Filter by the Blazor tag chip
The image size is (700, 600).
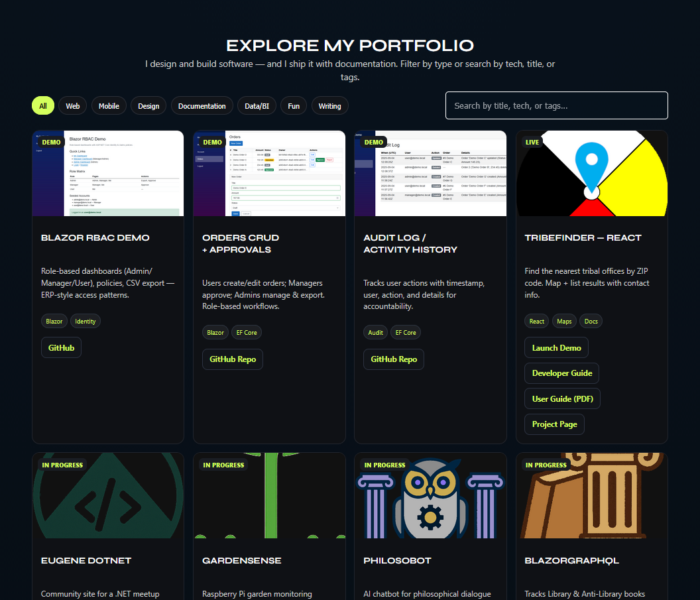tap(54, 321)
